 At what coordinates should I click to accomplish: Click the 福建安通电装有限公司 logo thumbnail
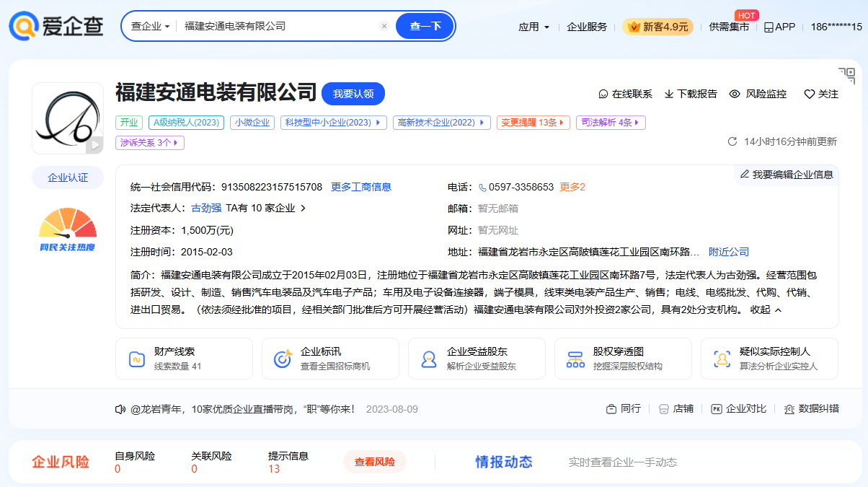coord(68,118)
